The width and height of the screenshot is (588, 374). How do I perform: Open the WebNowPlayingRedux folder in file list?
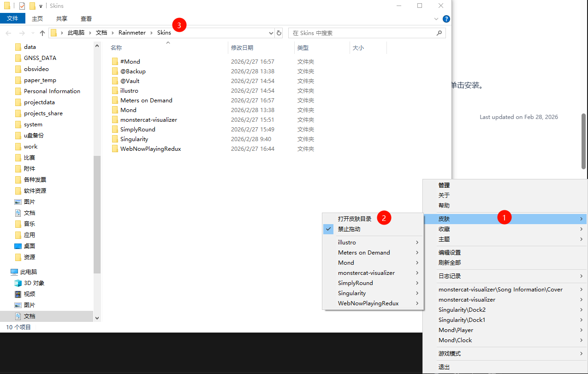tap(150, 149)
